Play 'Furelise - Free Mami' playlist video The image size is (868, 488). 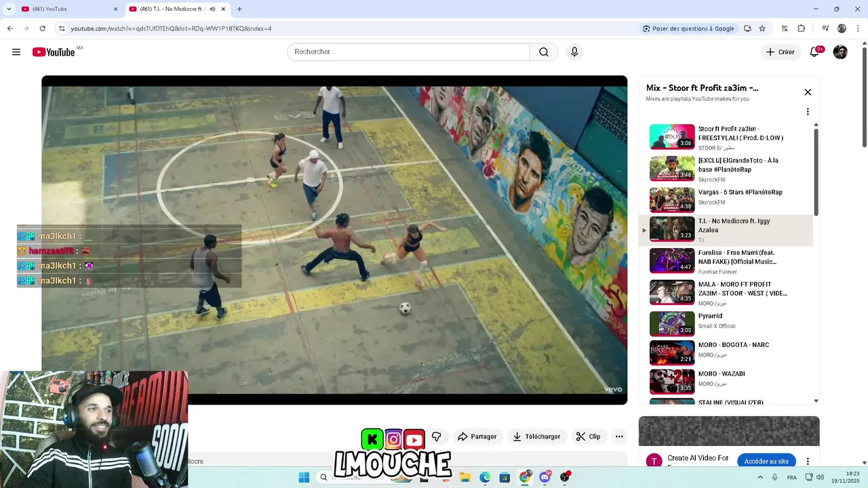pyautogui.click(x=727, y=261)
